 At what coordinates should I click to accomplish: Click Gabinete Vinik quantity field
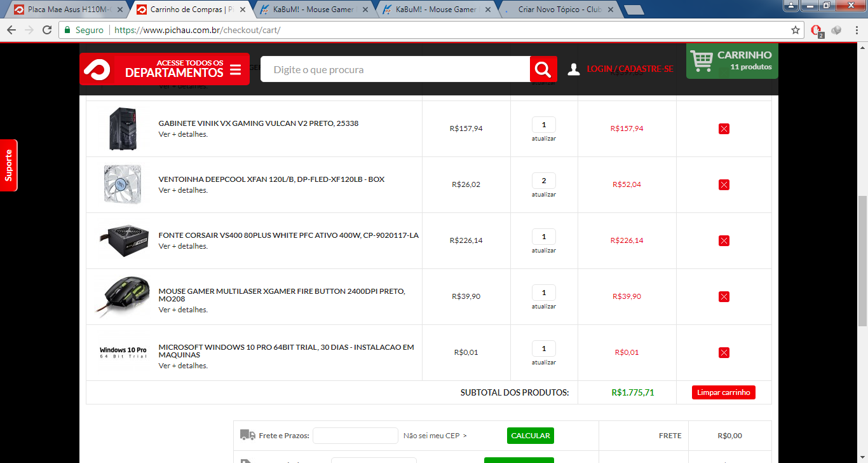[x=544, y=125]
